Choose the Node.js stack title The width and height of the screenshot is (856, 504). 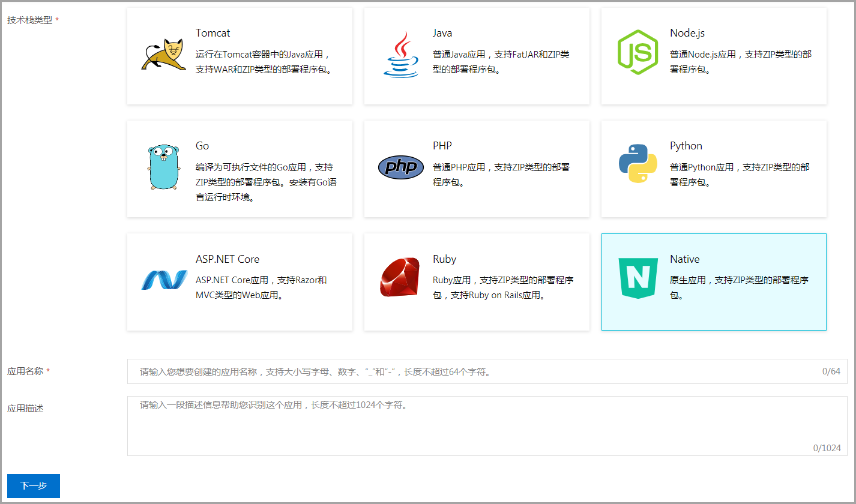687,33
